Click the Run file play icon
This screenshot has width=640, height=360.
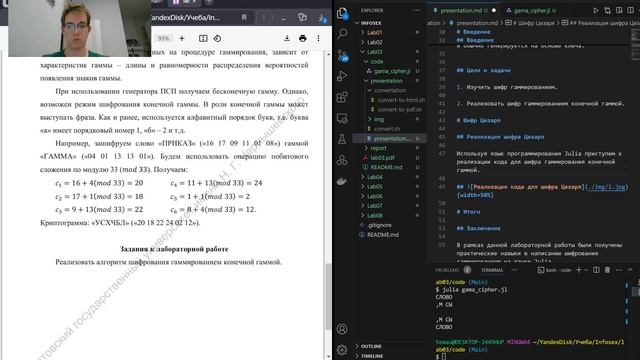point(596,10)
